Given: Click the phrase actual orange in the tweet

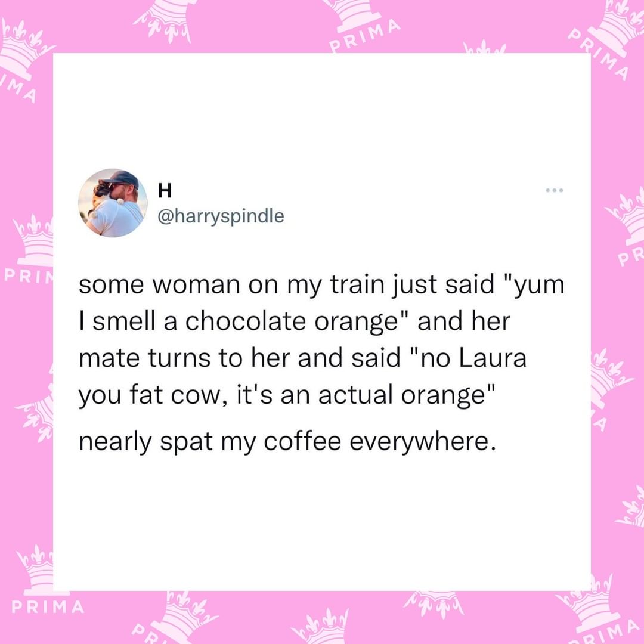Looking at the screenshot, I should [402, 395].
